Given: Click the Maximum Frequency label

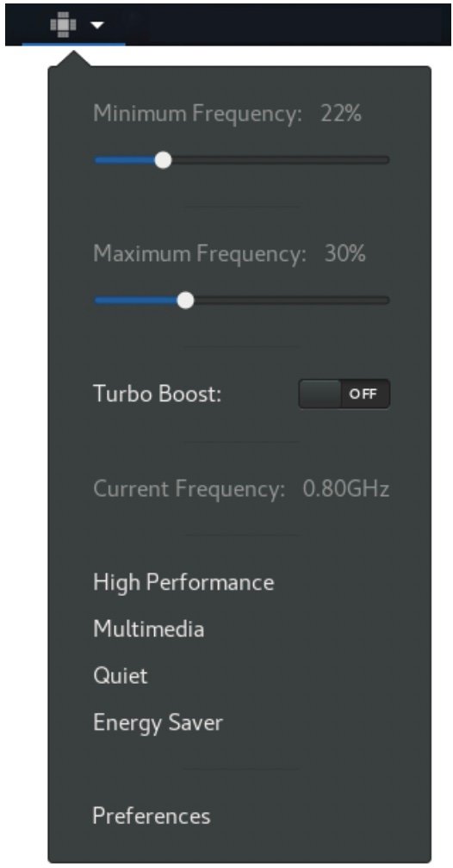Looking at the screenshot, I should tap(199, 254).
